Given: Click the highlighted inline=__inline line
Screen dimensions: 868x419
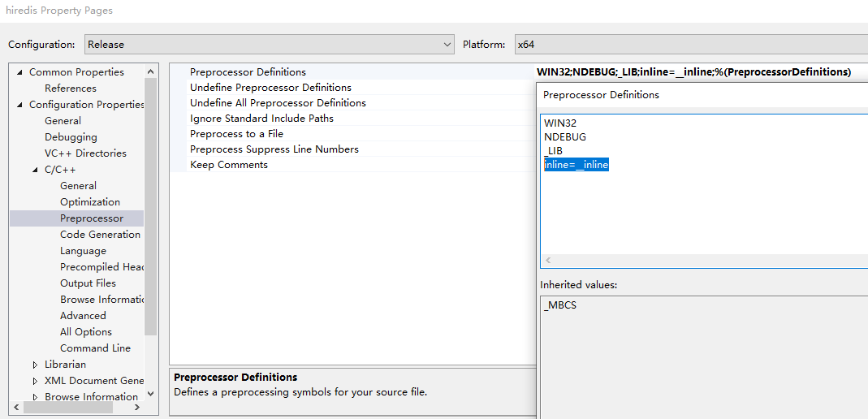Looking at the screenshot, I should 577,165.
